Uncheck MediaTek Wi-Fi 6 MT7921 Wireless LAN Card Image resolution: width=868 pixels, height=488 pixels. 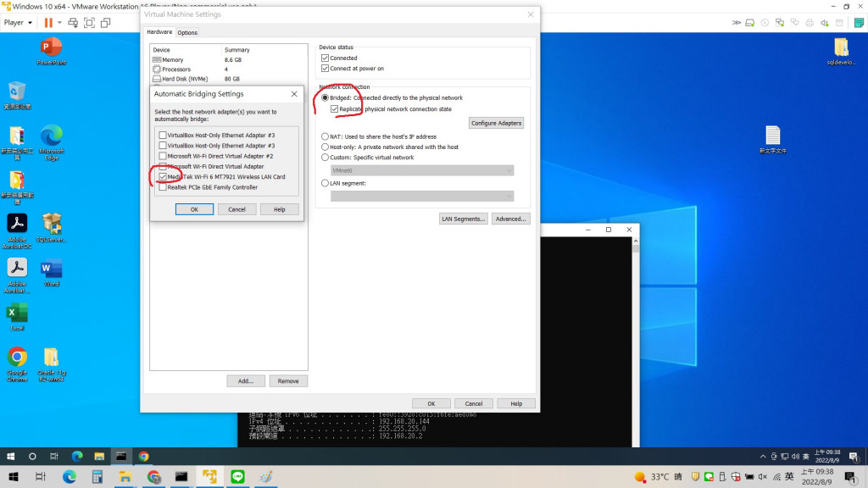point(162,176)
